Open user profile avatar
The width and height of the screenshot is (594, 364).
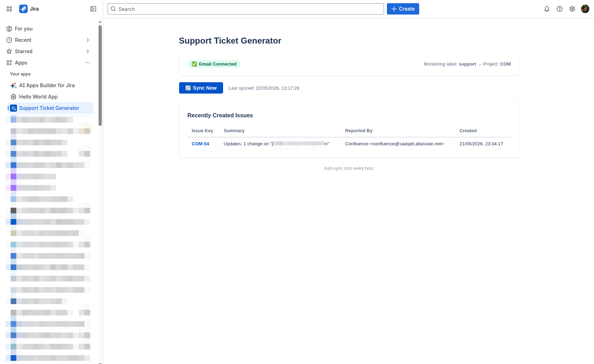coord(585,9)
